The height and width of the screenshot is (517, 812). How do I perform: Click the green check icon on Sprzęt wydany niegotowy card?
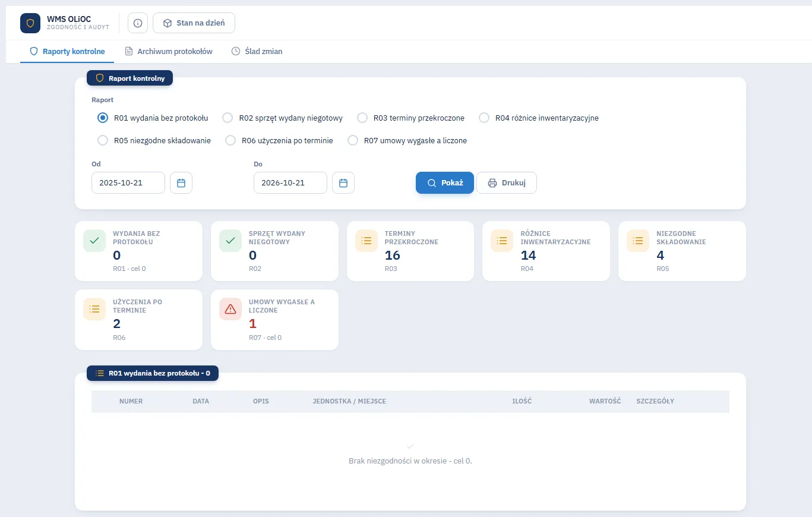(230, 241)
